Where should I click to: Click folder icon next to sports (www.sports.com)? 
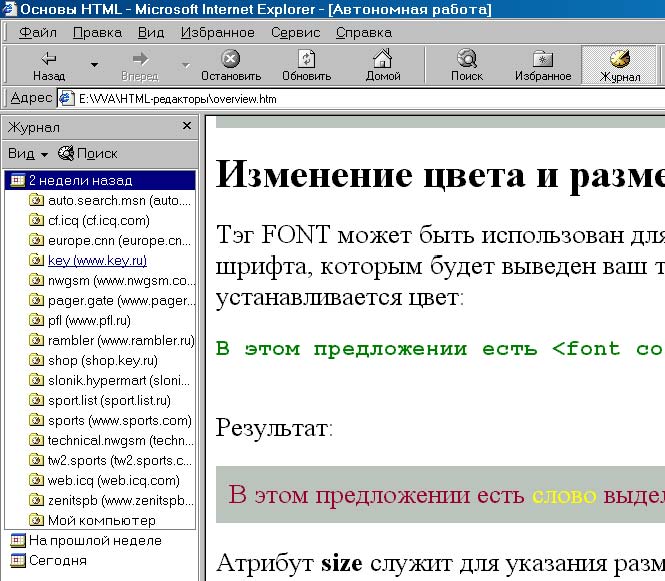(x=36, y=420)
